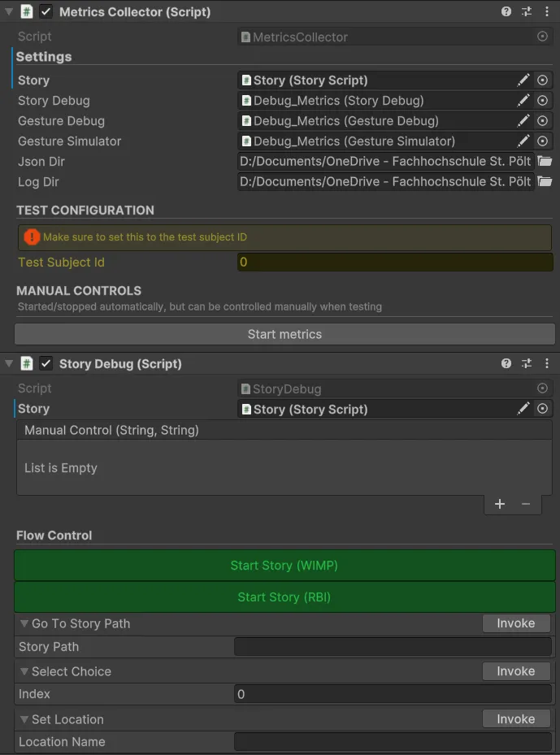Disable the Metrics Collector component checkbox
This screenshot has height=755, width=560.
click(46, 11)
